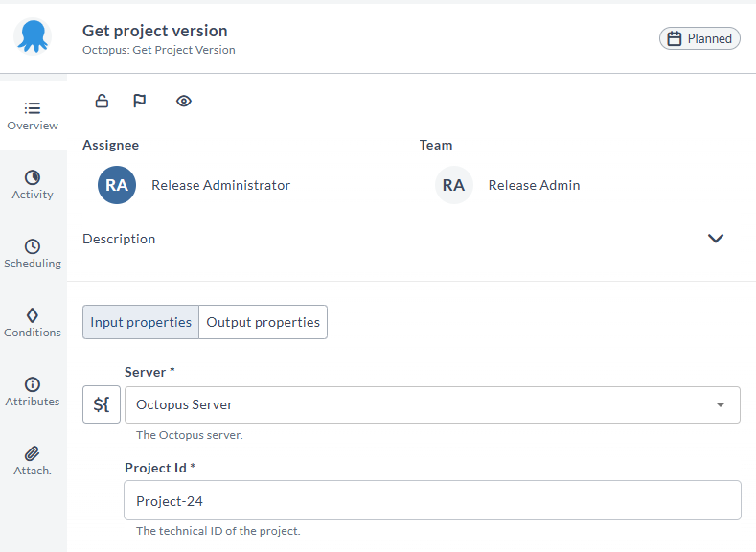Open the Attributes sidebar tab
Image resolution: width=756 pixels, height=552 pixels.
pos(33,392)
